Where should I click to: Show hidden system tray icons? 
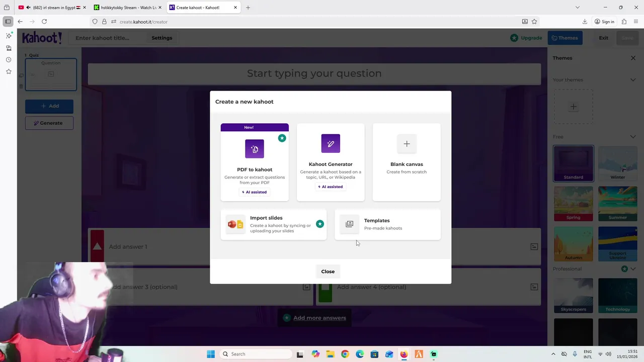coord(553,354)
